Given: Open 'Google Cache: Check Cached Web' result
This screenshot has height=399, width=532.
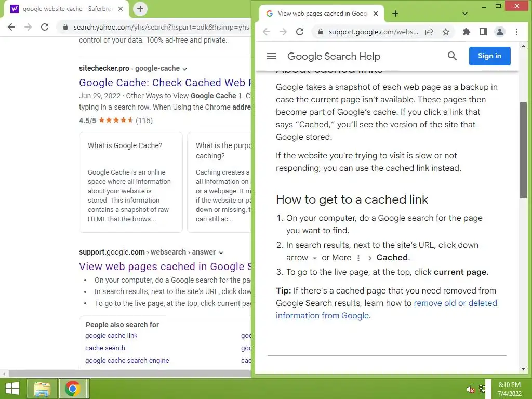Looking at the screenshot, I should (165, 83).
